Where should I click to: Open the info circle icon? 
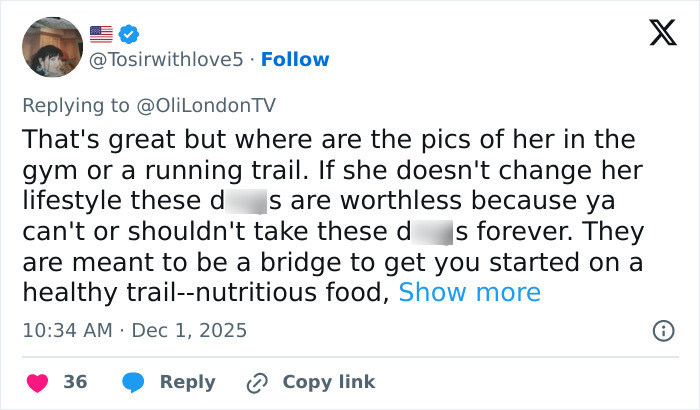[661, 330]
